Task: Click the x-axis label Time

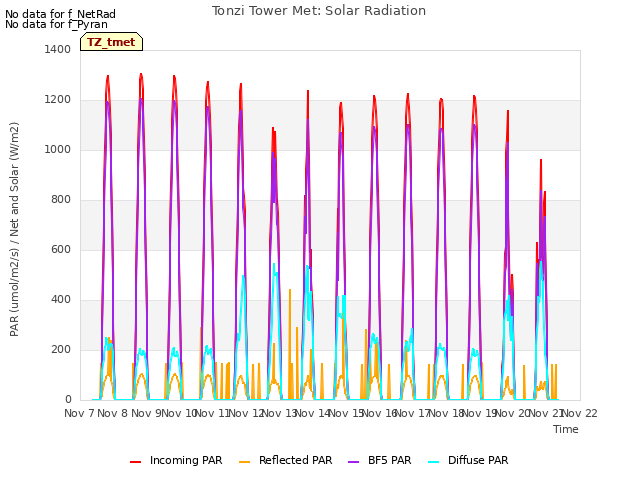Action: point(566,429)
